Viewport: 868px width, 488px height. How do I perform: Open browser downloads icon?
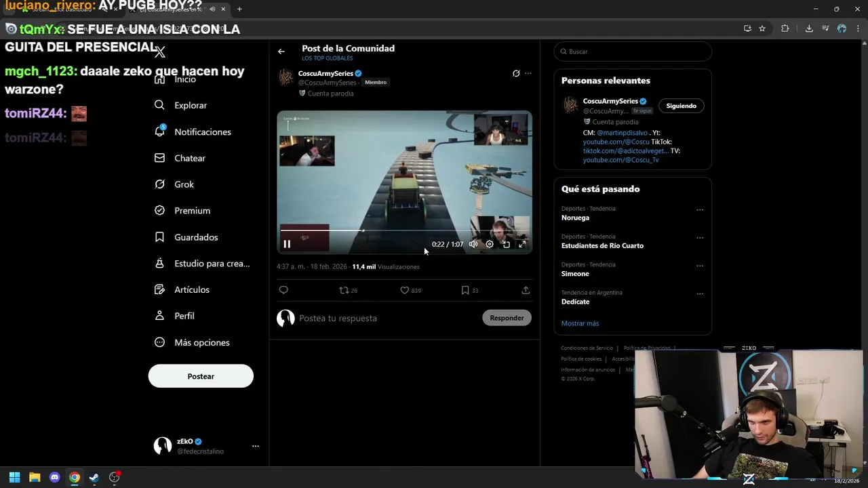click(x=809, y=28)
